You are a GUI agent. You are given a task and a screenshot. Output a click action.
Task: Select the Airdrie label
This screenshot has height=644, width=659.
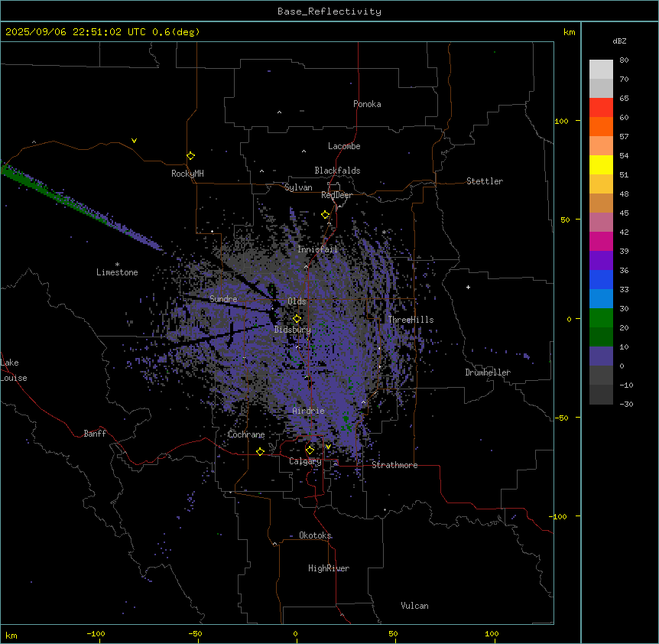point(309,411)
